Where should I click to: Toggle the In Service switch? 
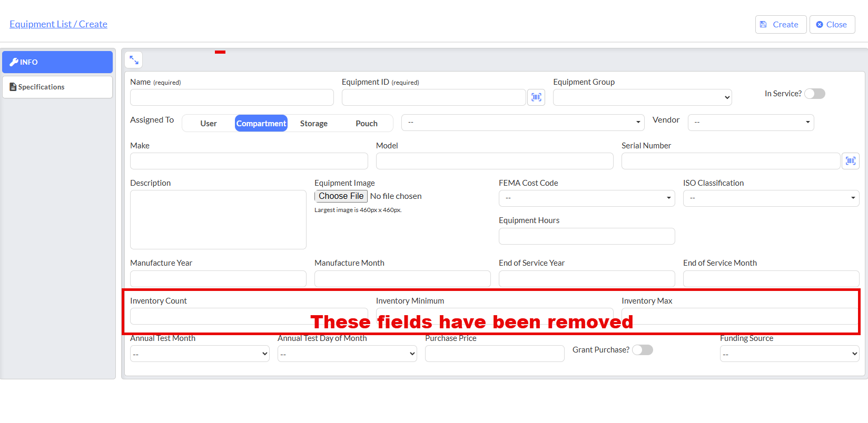click(815, 94)
